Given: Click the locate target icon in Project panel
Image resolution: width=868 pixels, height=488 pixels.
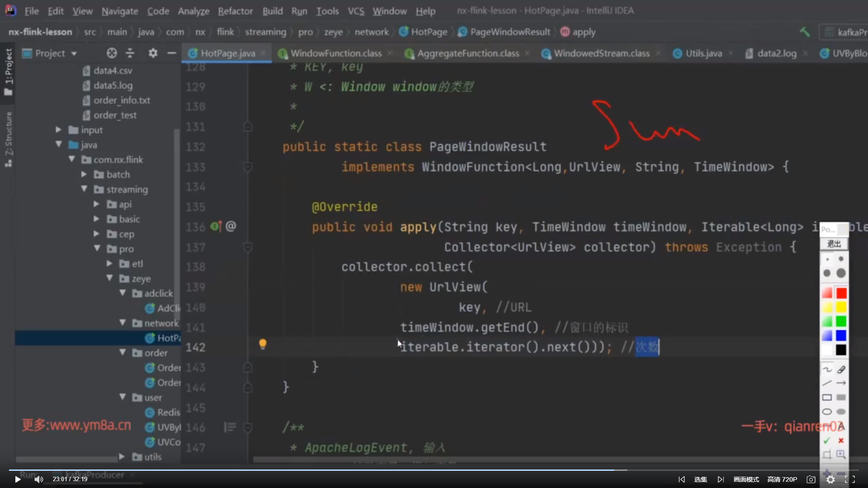Looking at the screenshot, I should tap(112, 53).
